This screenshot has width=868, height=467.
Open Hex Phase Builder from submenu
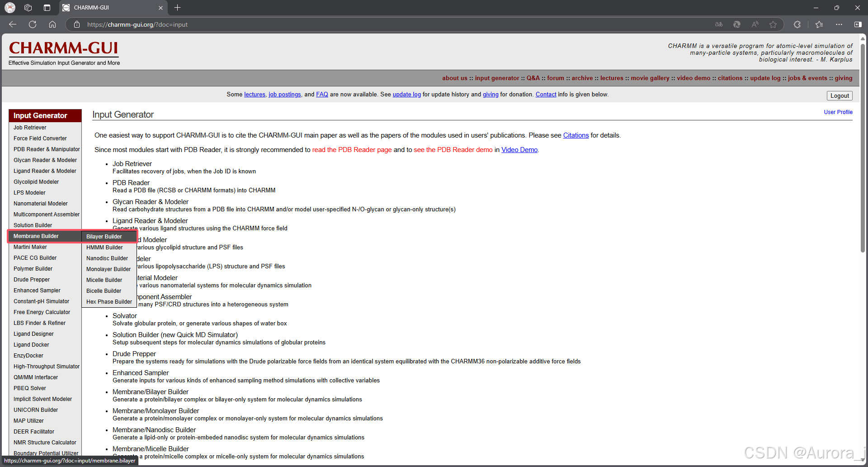109,302
